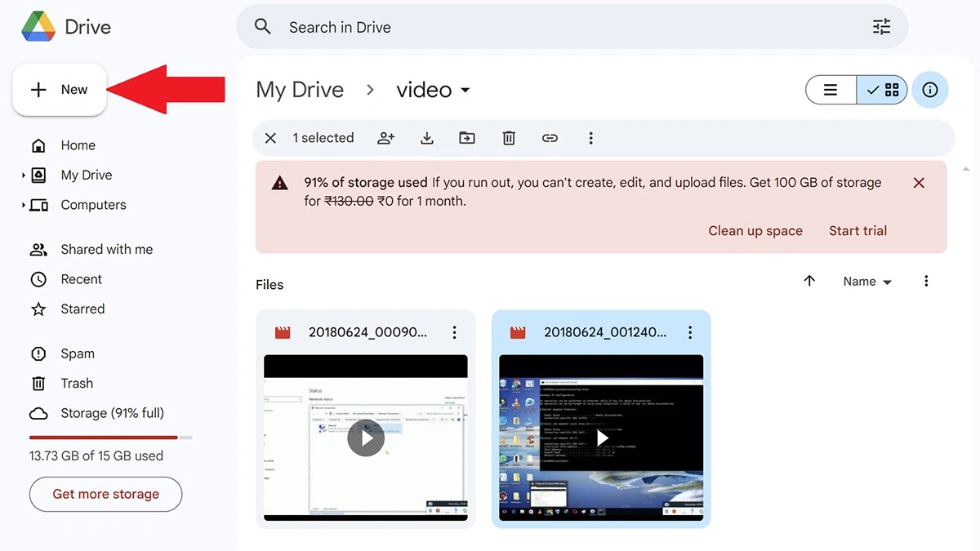980x551 pixels.
Task: Start the free storage trial
Action: (857, 230)
